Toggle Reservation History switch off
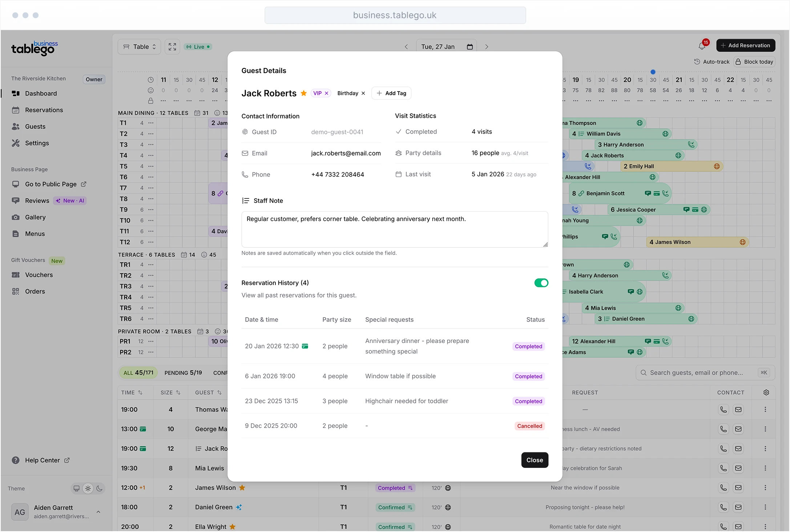Screen dimensions: 790x532 click(x=541, y=283)
